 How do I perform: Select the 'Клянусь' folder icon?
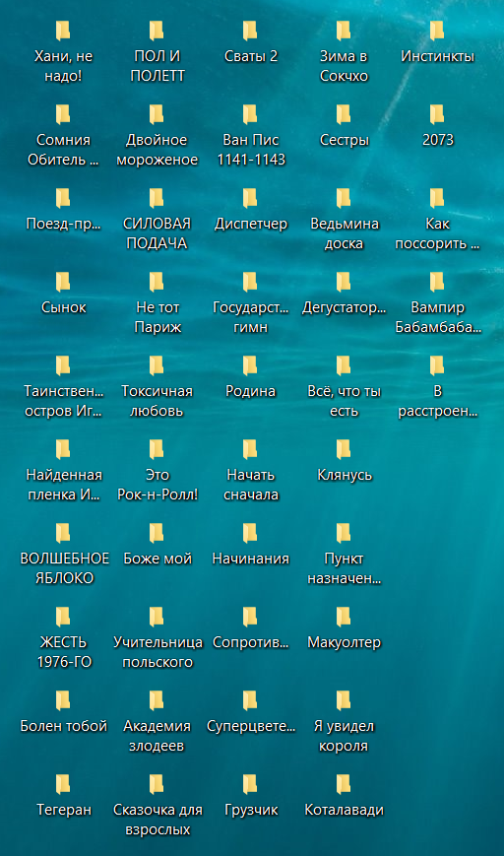[344, 450]
